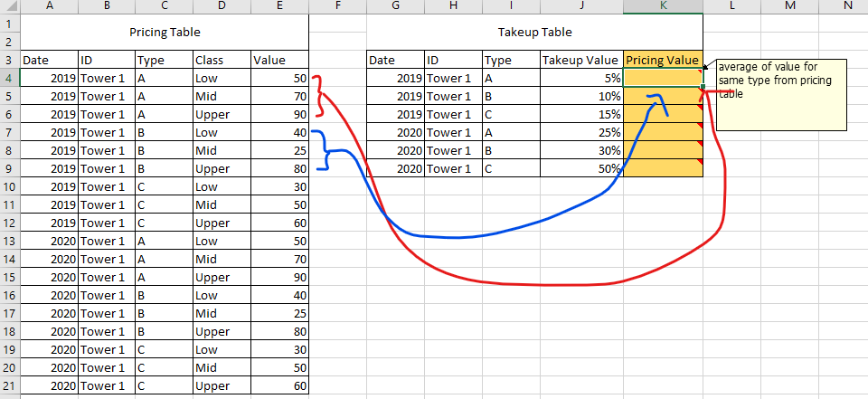This screenshot has height=399, width=868.
Task: Select cell A13 containing 2020
Action: [49, 241]
